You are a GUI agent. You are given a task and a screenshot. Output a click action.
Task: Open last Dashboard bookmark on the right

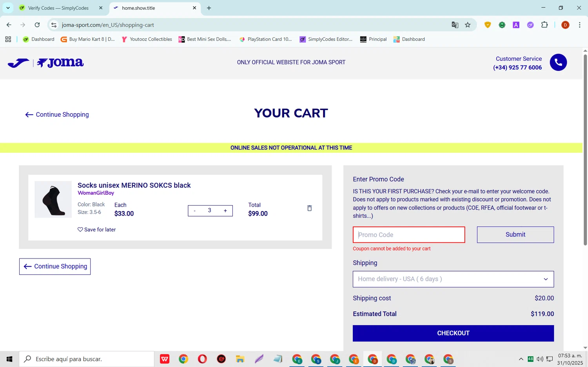tap(409, 39)
